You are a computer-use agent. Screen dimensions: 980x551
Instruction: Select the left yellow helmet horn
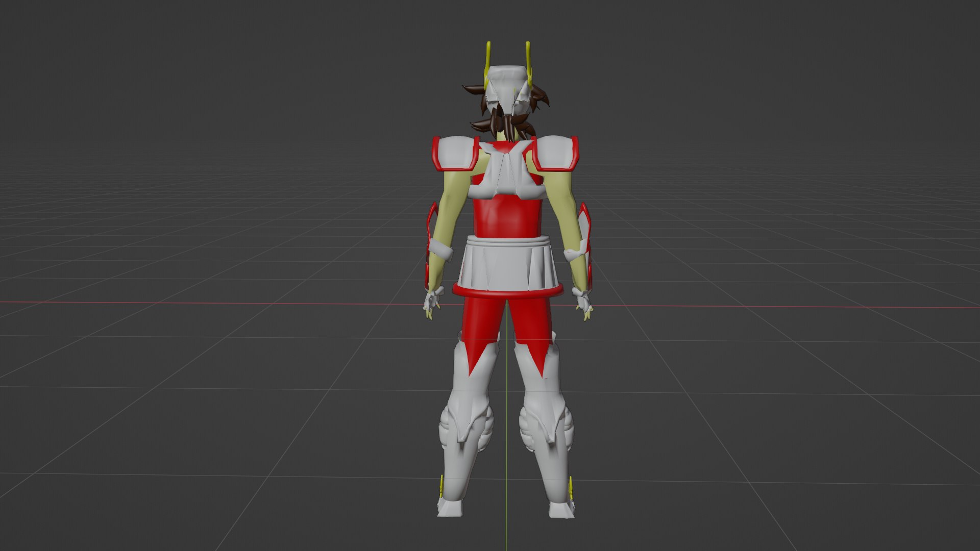(488, 55)
